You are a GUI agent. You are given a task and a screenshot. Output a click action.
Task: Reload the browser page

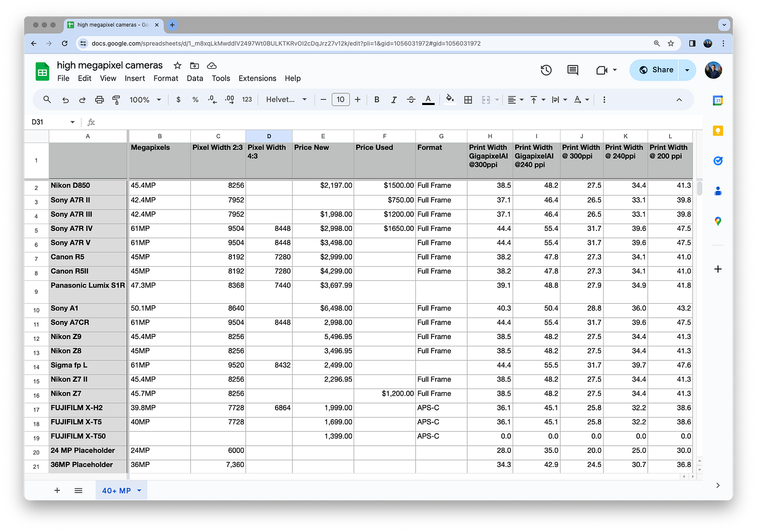(64, 43)
